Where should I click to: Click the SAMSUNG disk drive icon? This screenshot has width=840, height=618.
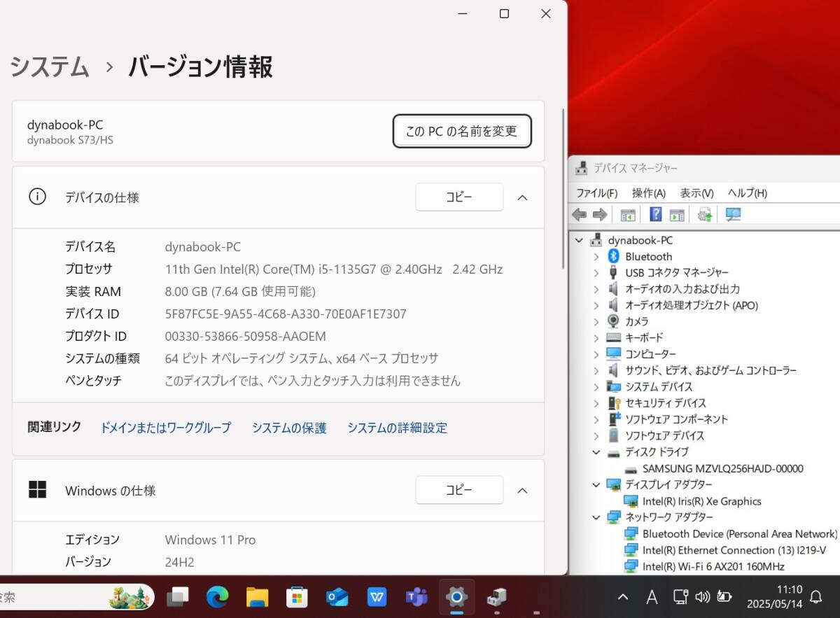[x=631, y=469]
